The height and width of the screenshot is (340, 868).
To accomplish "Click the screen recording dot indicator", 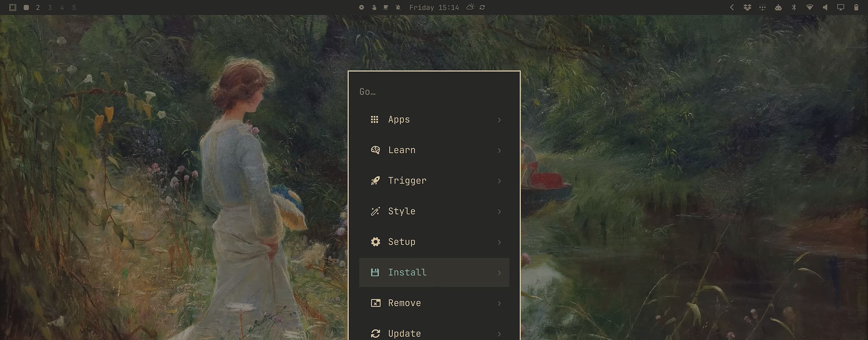I will (x=361, y=7).
